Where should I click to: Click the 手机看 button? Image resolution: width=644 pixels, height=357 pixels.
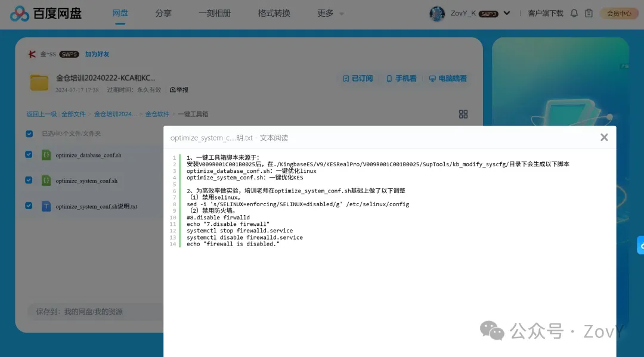401,79
